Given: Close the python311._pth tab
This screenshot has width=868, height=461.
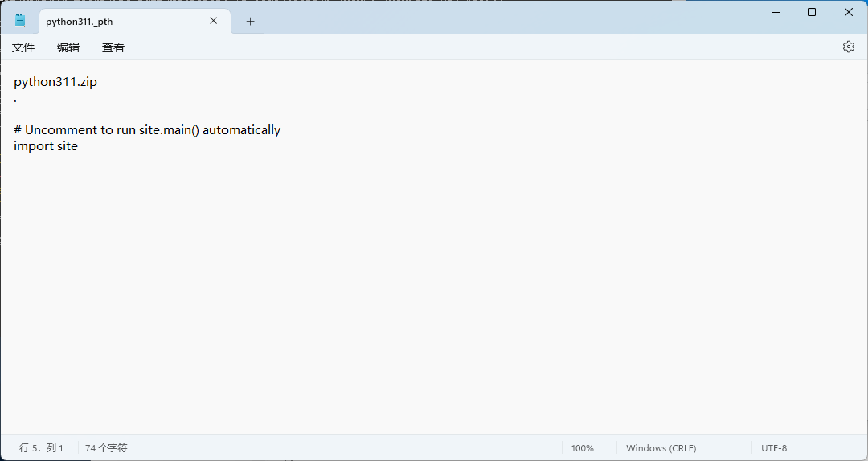Looking at the screenshot, I should pyautogui.click(x=214, y=22).
